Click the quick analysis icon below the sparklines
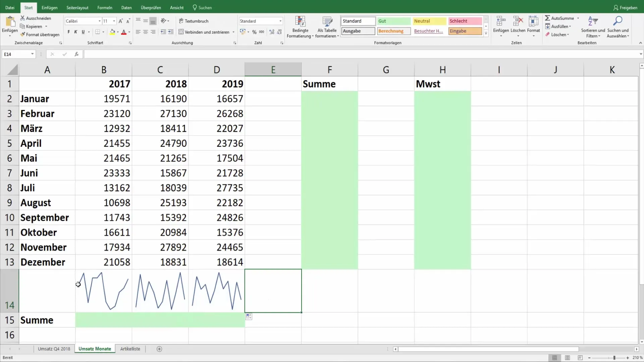Screen dimensions: 644x362 (249, 317)
